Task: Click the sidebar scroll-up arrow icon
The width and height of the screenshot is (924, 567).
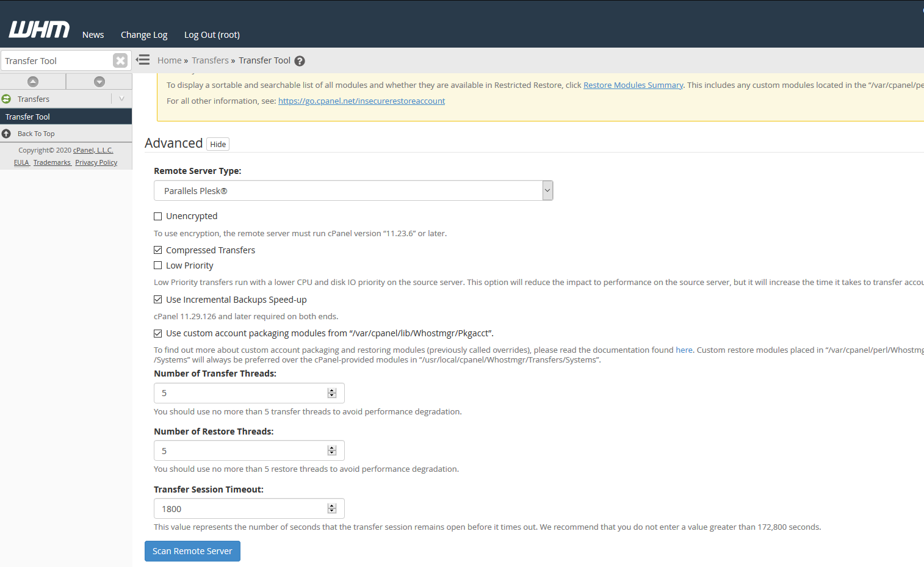Action: coord(33,82)
